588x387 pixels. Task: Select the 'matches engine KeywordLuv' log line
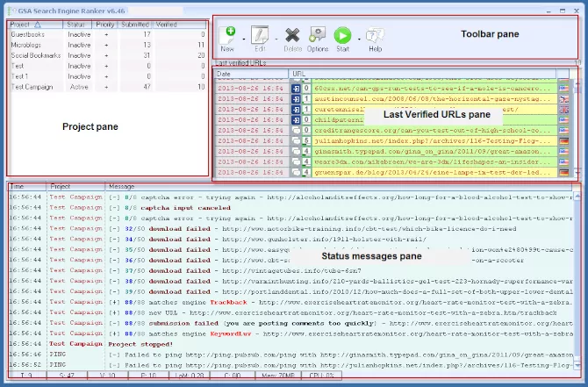point(290,333)
